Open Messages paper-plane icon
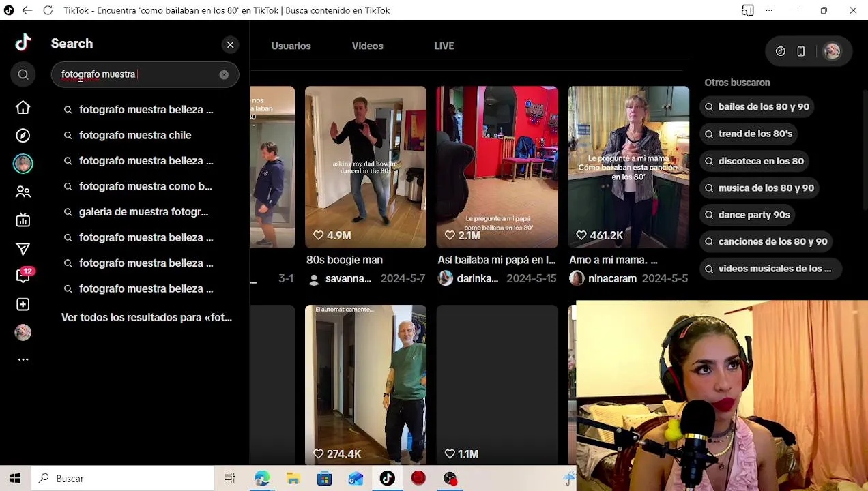Image resolution: width=868 pixels, height=491 pixels. pyautogui.click(x=23, y=248)
